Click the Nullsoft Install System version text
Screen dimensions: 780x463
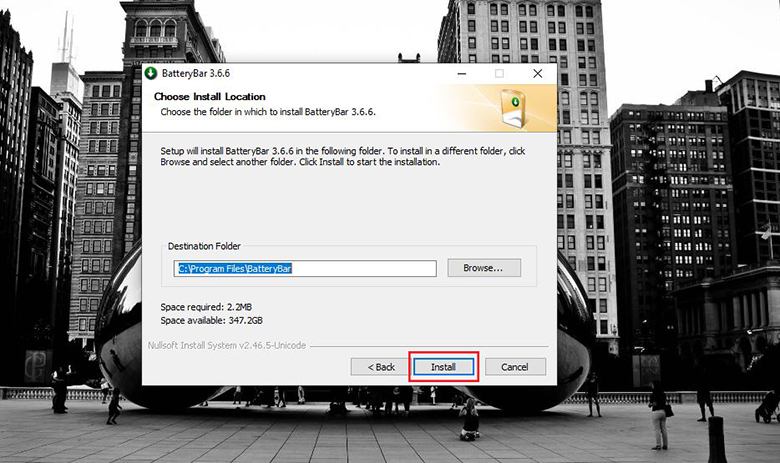tap(227, 345)
